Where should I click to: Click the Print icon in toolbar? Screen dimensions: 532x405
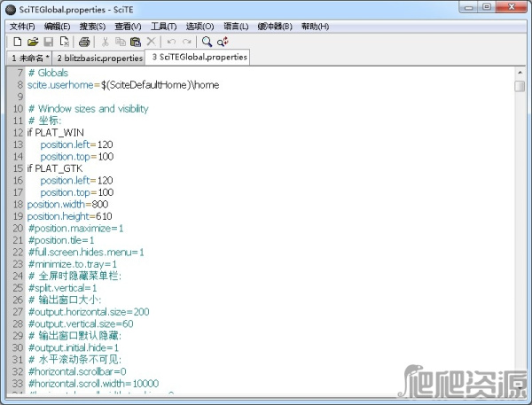coord(84,42)
